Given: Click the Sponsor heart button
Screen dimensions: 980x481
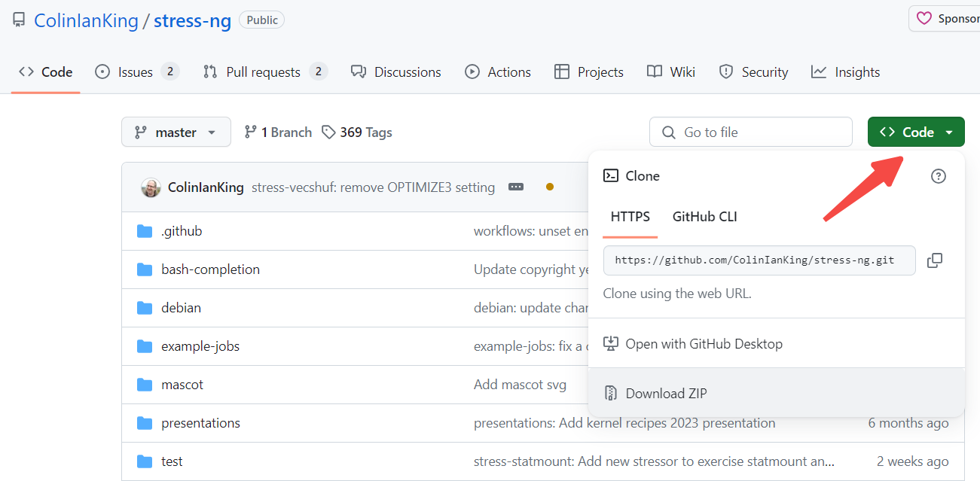Looking at the screenshot, I should click(x=946, y=19).
